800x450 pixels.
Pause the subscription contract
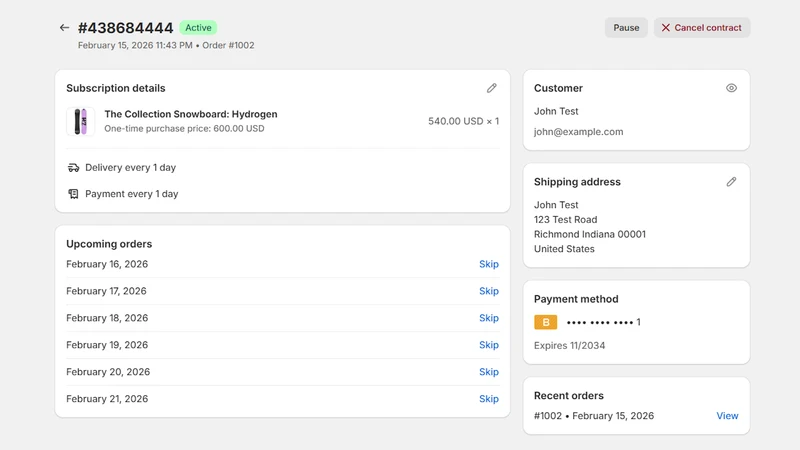click(626, 28)
